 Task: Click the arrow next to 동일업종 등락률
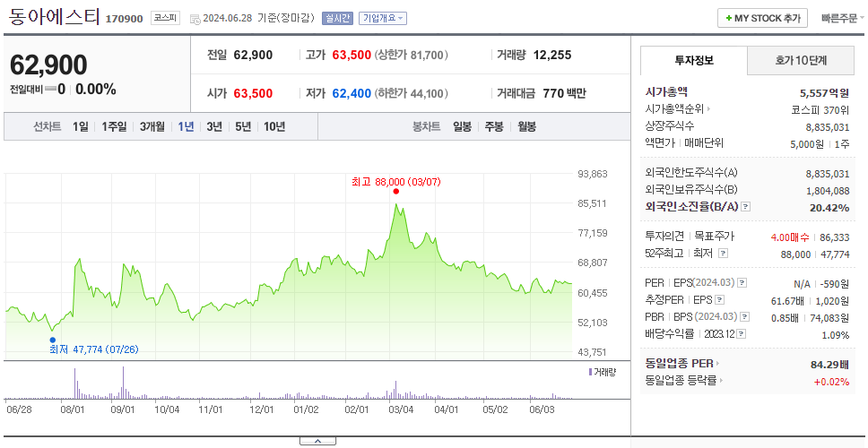click(x=723, y=381)
